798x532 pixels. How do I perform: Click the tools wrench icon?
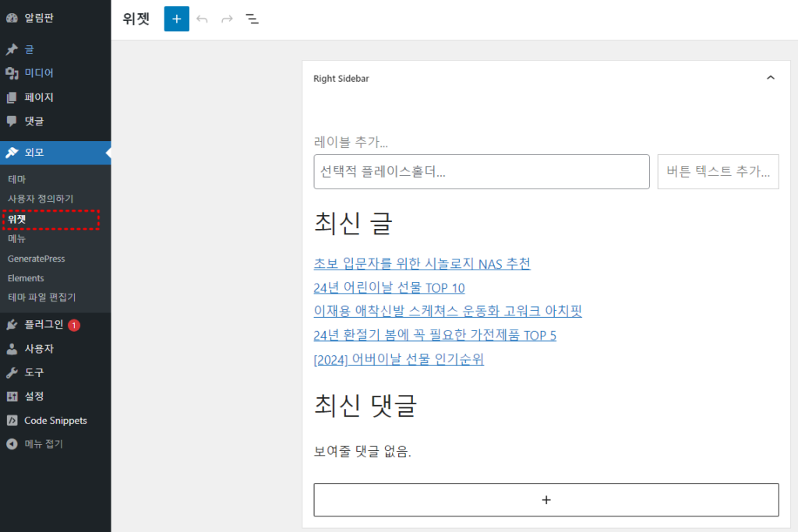12,373
